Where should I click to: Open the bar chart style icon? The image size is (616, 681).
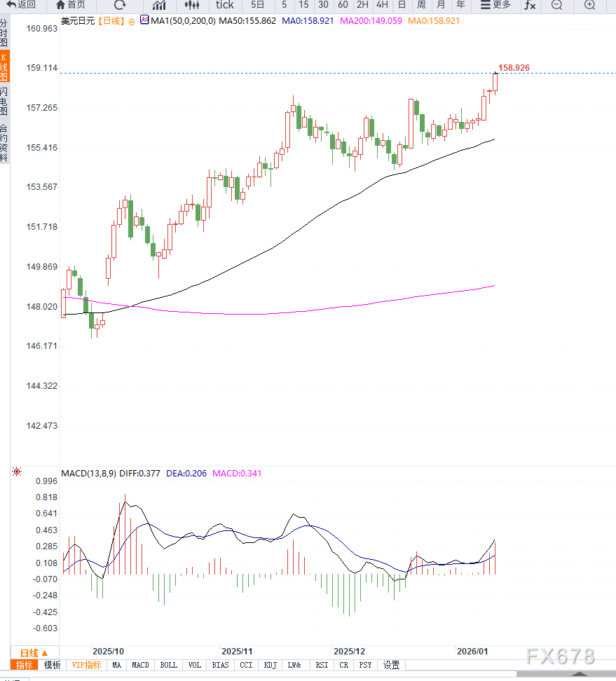(159, 5)
